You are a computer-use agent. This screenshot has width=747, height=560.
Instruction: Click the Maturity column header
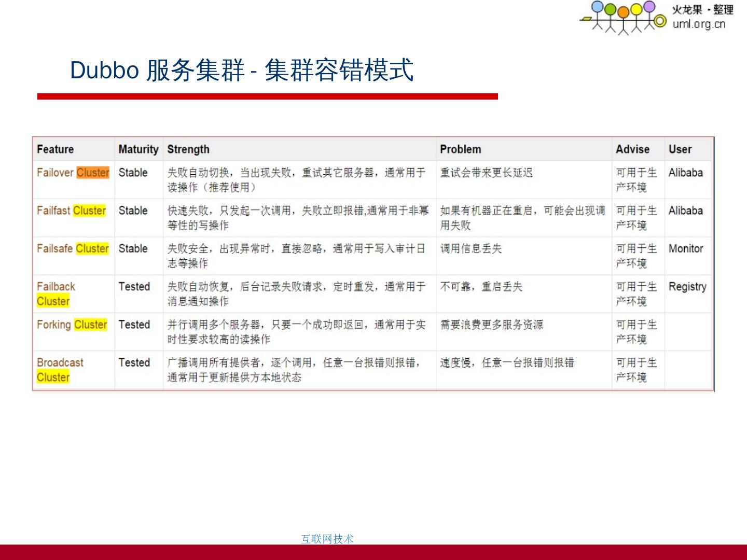138,149
